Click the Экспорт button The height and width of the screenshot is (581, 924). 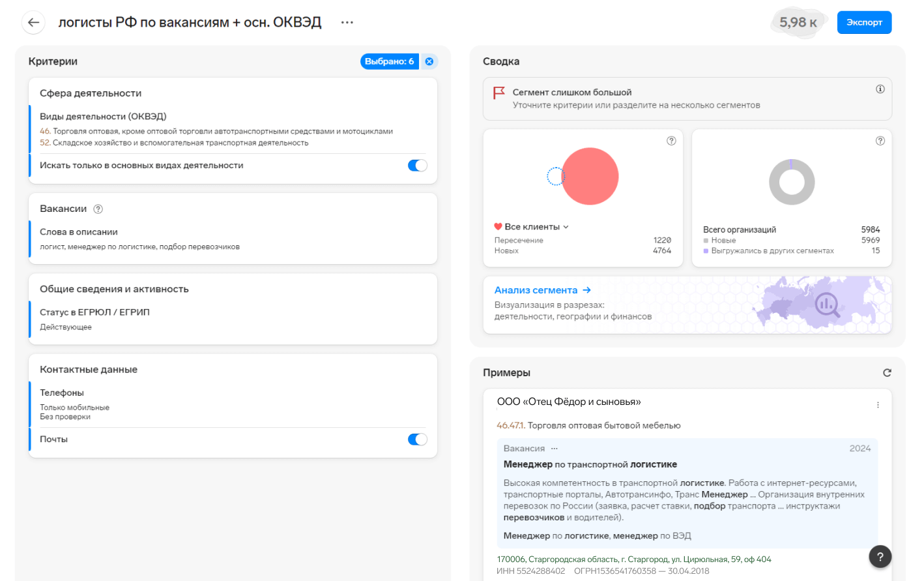click(x=864, y=22)
